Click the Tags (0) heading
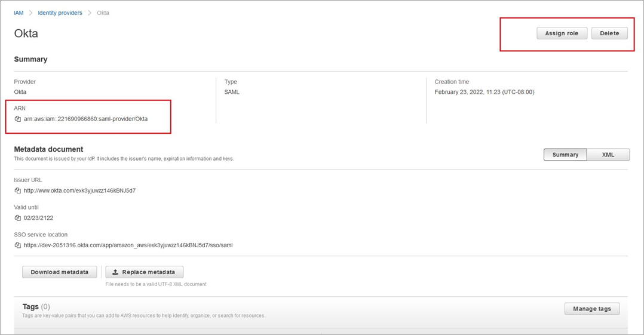Viewport: 644px width, 335px height. (36, 307)
